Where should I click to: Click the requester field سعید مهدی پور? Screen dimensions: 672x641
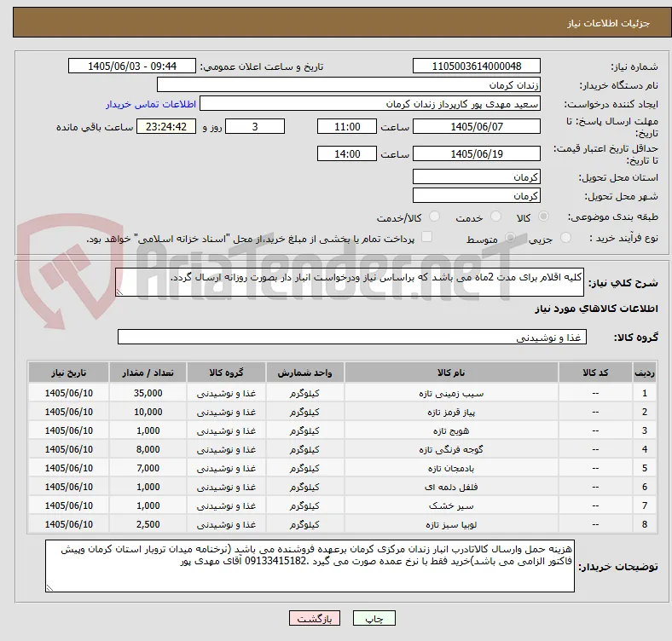370,104
